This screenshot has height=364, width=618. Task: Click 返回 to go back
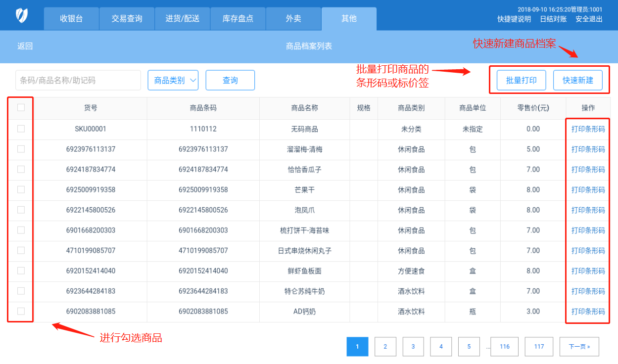point(25,46)
